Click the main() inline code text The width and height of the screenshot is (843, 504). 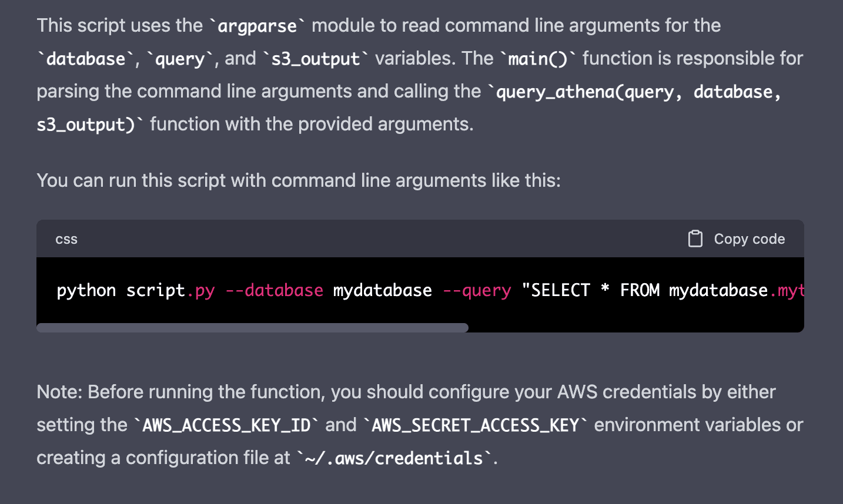click(x=537, y=59)
